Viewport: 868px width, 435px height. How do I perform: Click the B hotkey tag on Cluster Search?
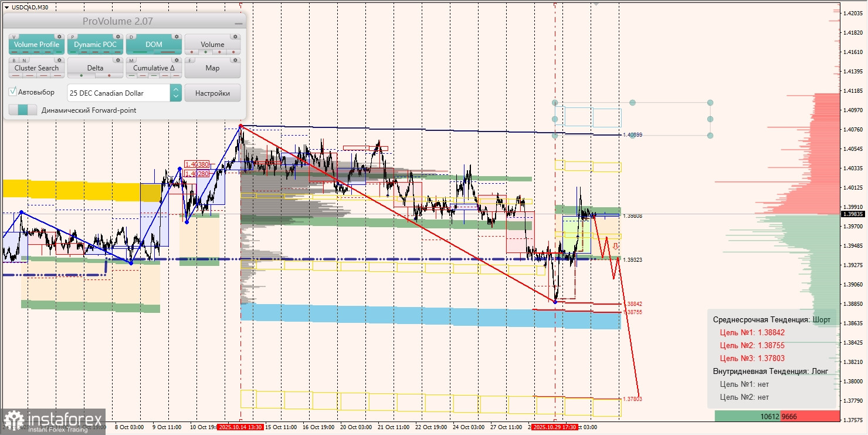(15, 60)
